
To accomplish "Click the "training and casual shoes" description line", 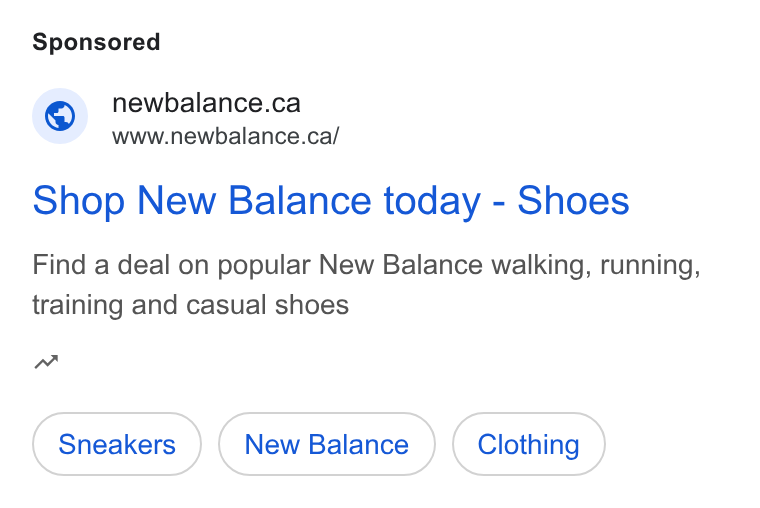I will 190,305.
